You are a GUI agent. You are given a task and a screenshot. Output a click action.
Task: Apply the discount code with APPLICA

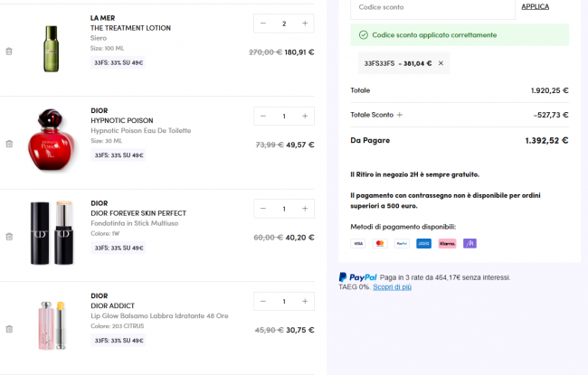point(536,6)
